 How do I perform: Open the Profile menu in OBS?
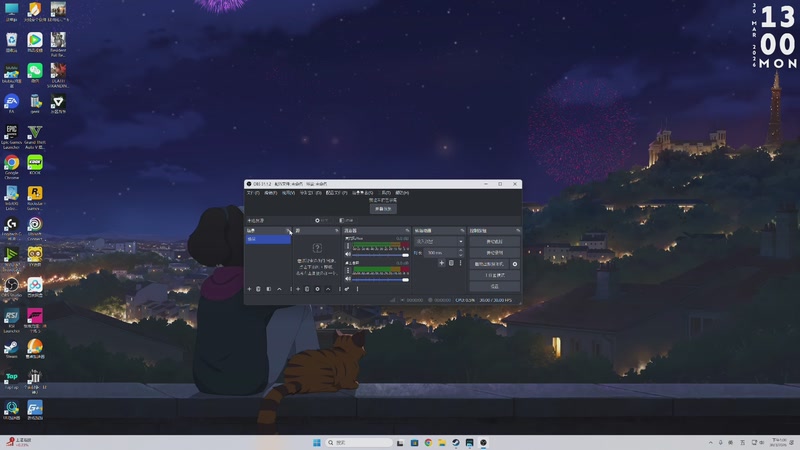(x=336, y=193)
